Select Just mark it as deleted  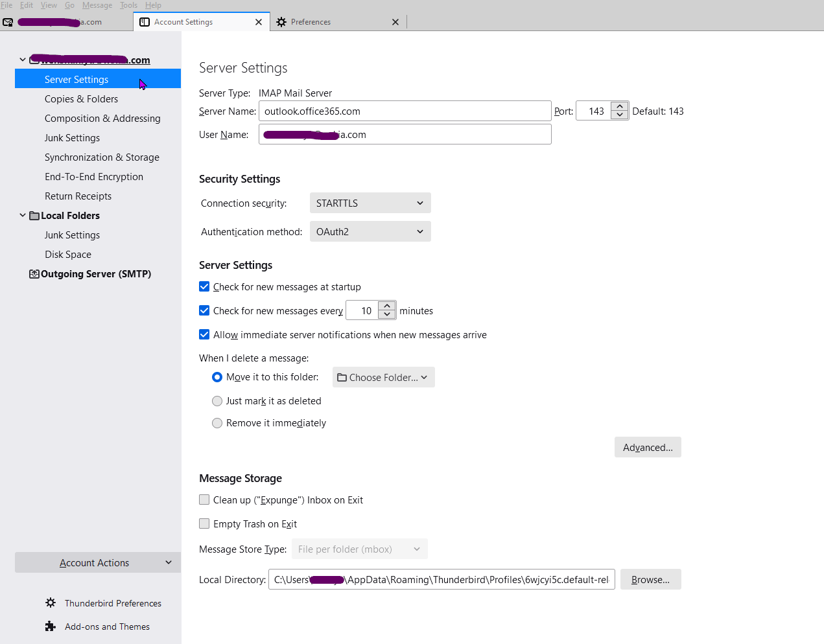[x=217, y=401]
